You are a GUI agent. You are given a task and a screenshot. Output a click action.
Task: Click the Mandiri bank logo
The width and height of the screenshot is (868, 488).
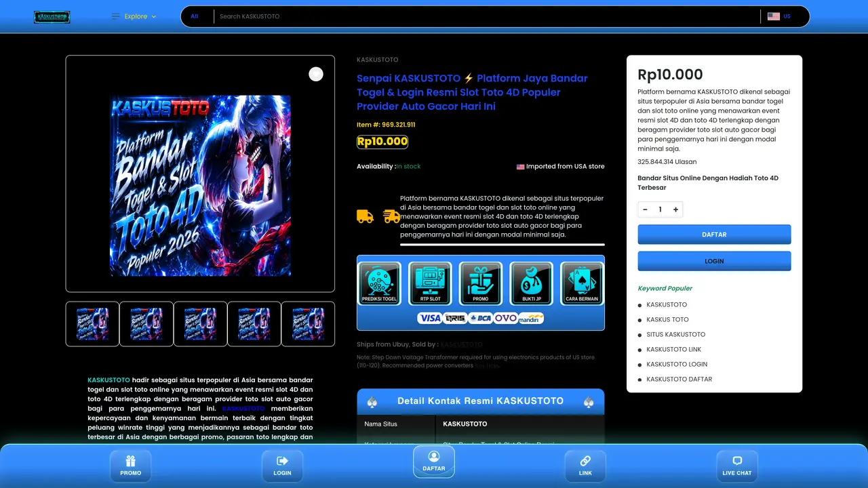(530, 318)
